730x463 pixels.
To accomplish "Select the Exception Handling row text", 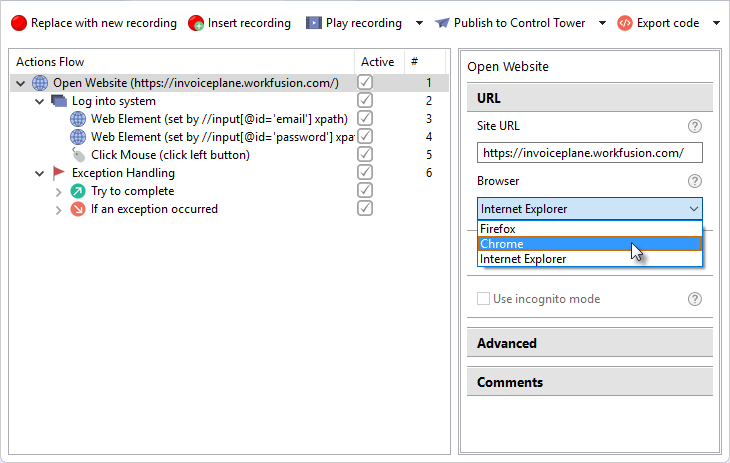I will pyautogui.click(x=123, y=173).
